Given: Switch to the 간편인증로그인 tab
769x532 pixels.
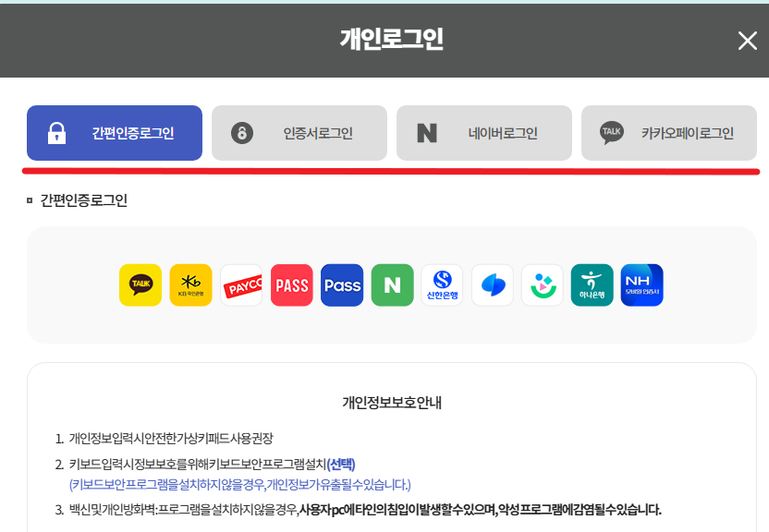Looking at the screenshot, I should [115, 133].
